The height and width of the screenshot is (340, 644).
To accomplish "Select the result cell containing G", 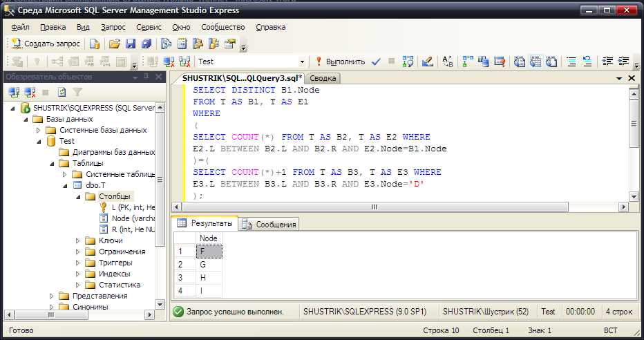I will click(209, 265).
